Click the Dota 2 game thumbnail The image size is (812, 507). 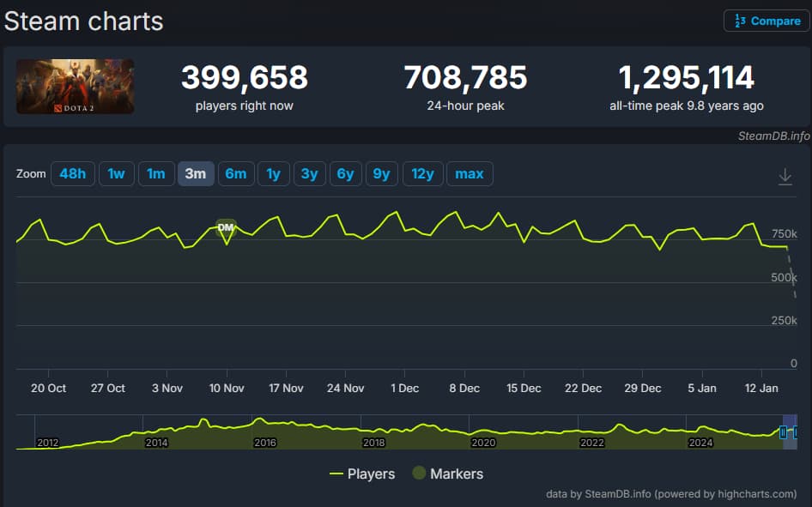point(74,87)
